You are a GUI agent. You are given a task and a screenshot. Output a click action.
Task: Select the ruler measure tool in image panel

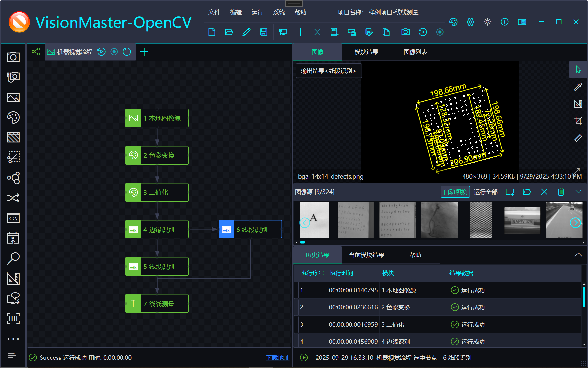(x=578, y=138)
